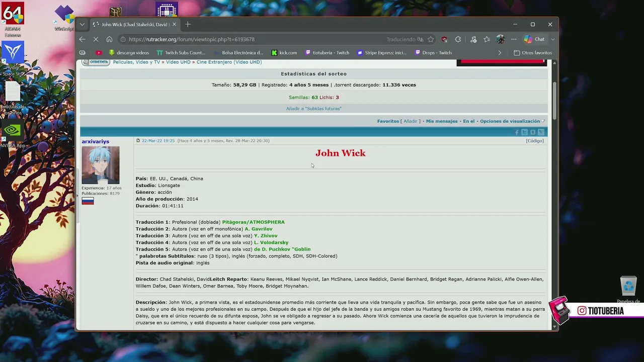
Task: Open the 'Stripe Express: inici...' bookmark
Action: point(382,52)
